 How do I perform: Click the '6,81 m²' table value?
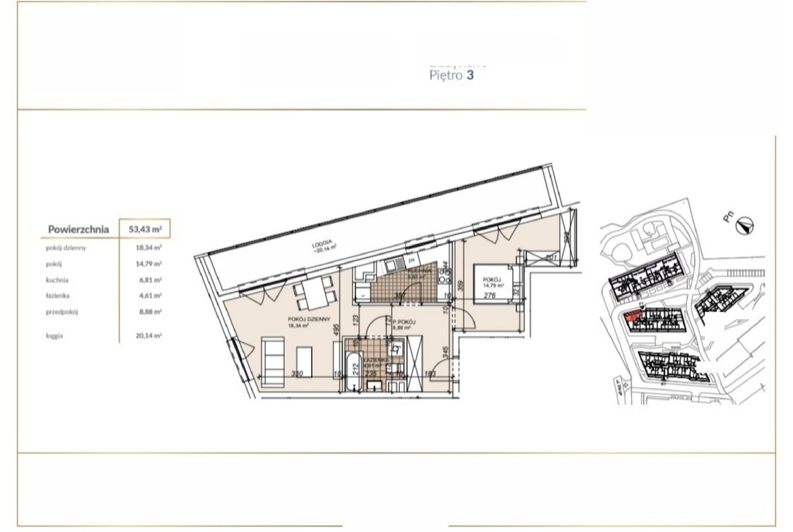(150, 280)
